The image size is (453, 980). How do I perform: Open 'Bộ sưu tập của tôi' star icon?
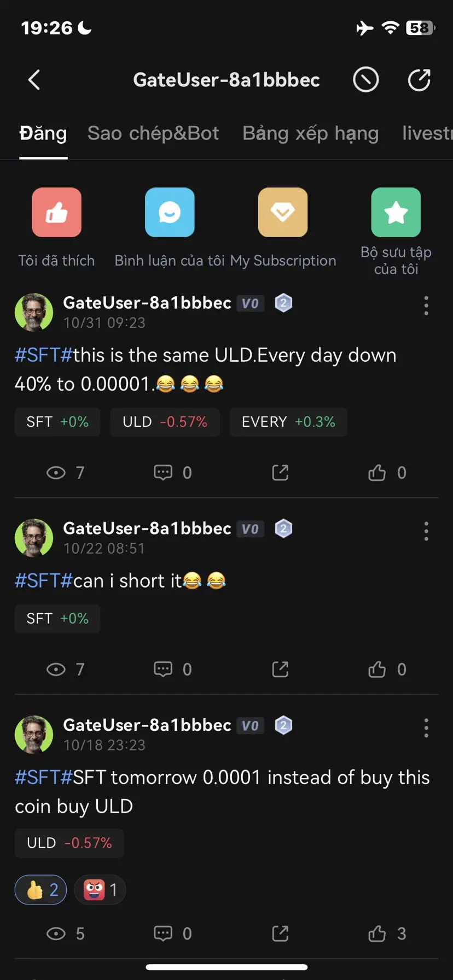(396, 213)
